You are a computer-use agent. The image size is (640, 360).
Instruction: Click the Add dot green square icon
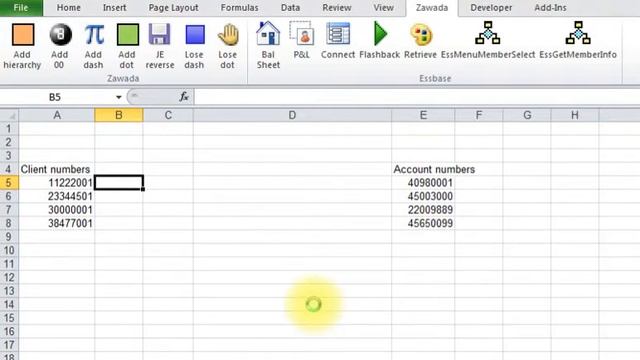point(128,34)
